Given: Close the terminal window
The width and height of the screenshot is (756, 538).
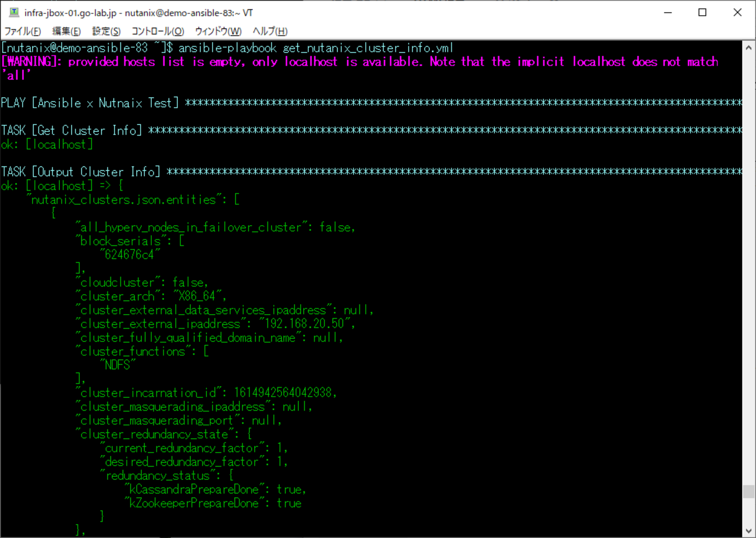Looking at the screenshot, I should (x=737, y=12).
